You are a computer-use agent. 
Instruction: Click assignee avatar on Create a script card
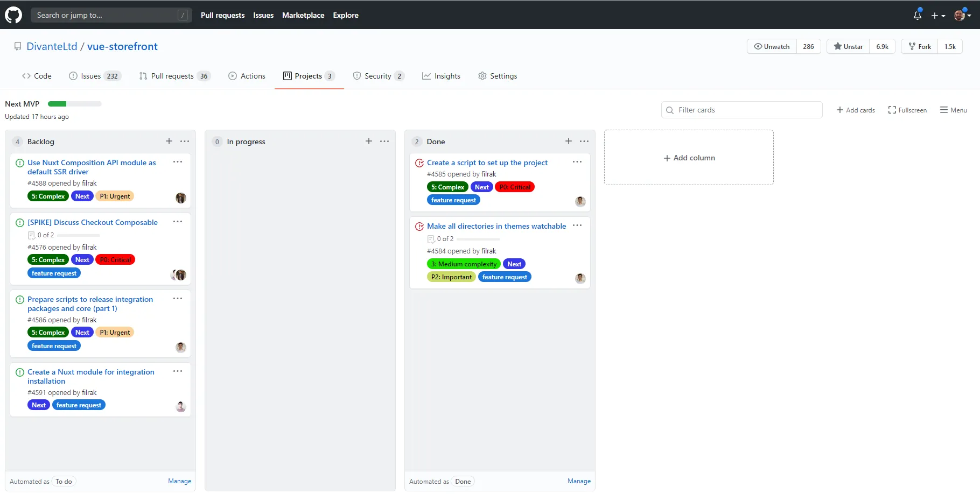click(580, 202)
